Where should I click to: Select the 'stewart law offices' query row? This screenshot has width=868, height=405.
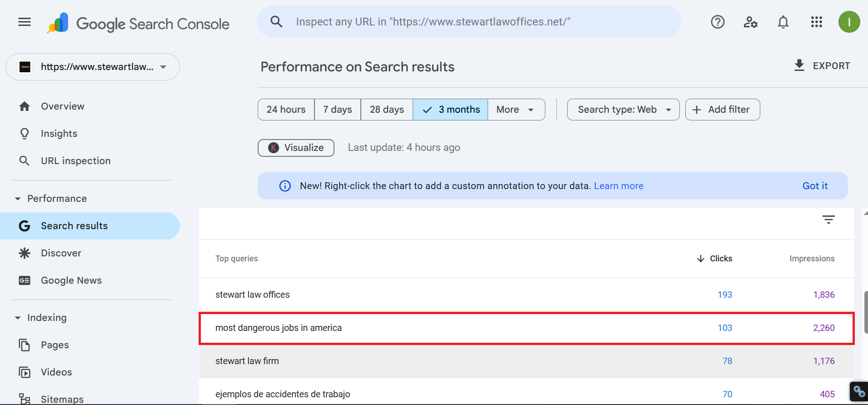click(526, 295)
